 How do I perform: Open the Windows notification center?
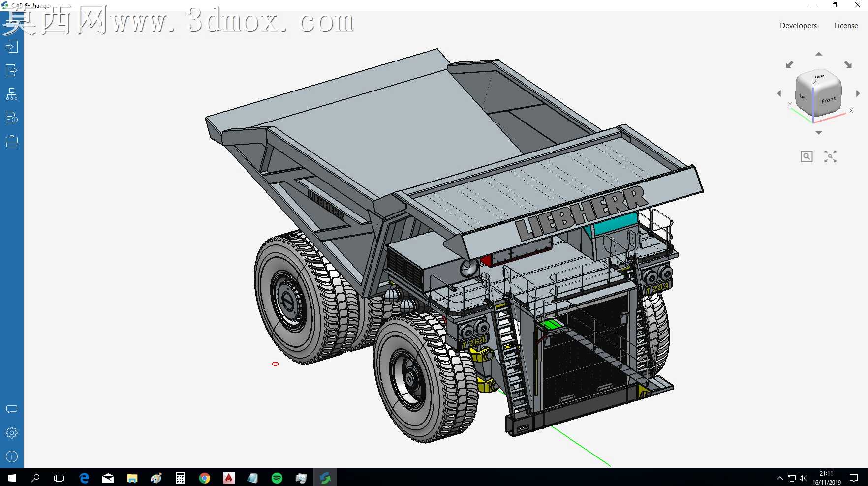(x=854, y=478)
